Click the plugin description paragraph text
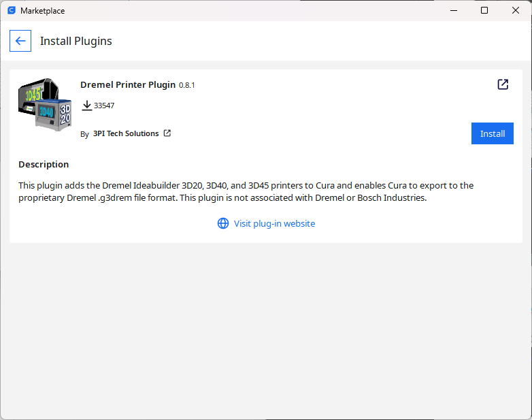 pyautogui.click(x=246, y=191)
